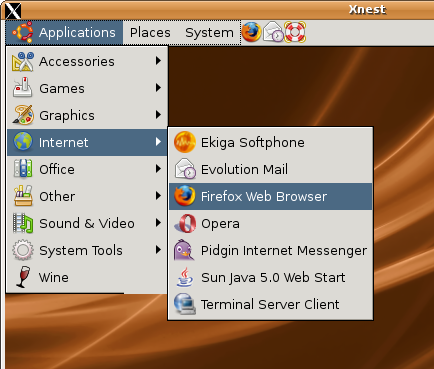Screen dimensions: 434x369
Task: Click the Ubuntu logo icon in the panel
Action: click(23, 32)
